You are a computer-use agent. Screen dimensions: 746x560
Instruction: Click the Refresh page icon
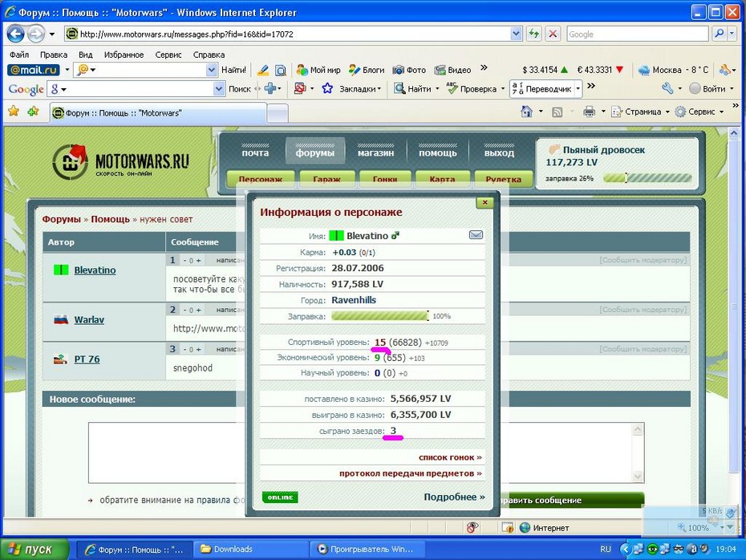pyautogui.click(x=534, y=34)
